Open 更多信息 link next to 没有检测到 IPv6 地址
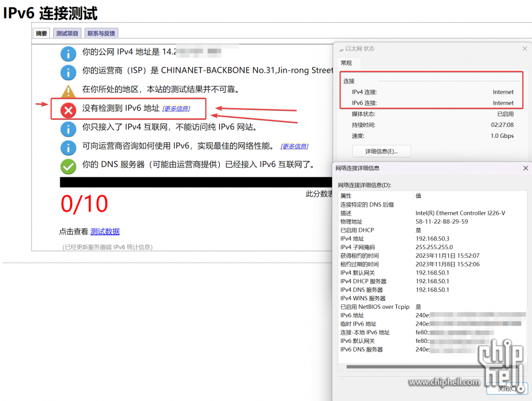 tap(176, 109)
